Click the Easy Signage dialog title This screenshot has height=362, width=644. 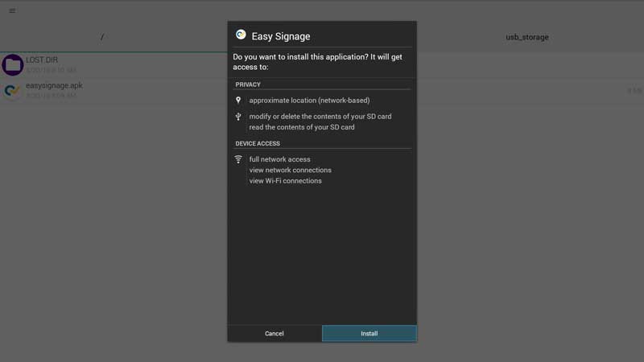click(x=281, y=36)
